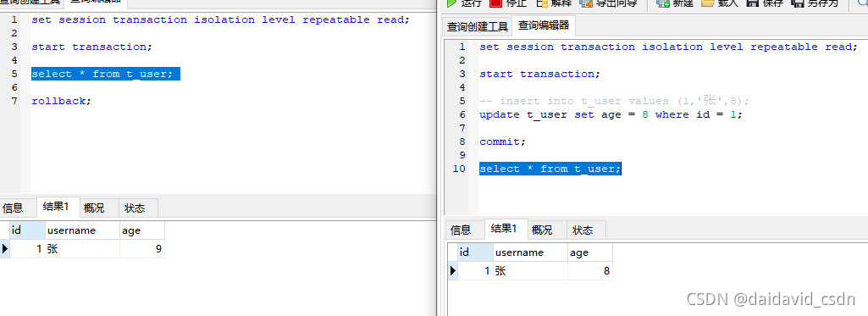The width and height of the screenshot is (868, 316).
Task: Click 'start transaction;' line in left editor
Action: coord(92,47)
